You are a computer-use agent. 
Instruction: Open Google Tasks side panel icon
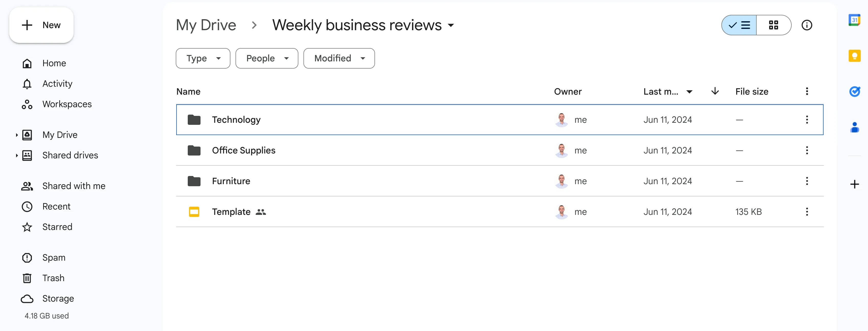(854, 91)
